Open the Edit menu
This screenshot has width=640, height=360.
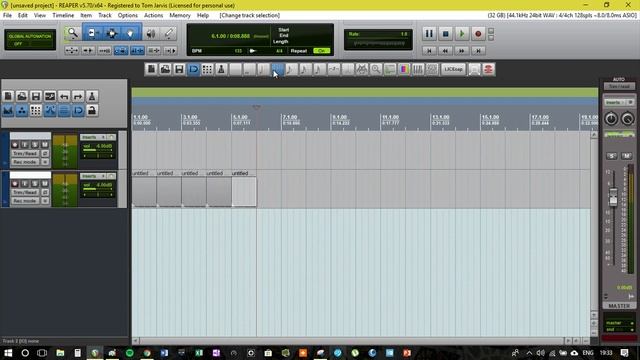(x=22, y=15)
